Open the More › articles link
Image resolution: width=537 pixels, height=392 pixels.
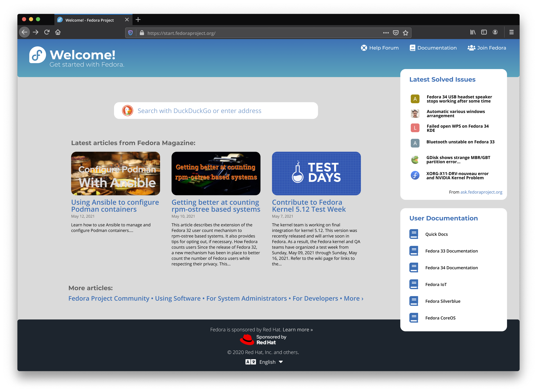pos(354,299)
